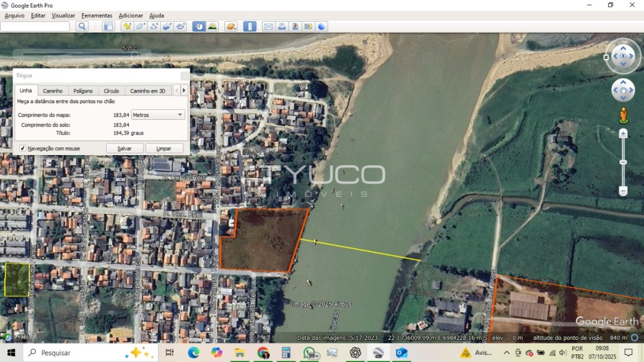Viewport: 644px width, 362px height.
Task: Toggle sunlight across landscape button
Action: [212, 26]
